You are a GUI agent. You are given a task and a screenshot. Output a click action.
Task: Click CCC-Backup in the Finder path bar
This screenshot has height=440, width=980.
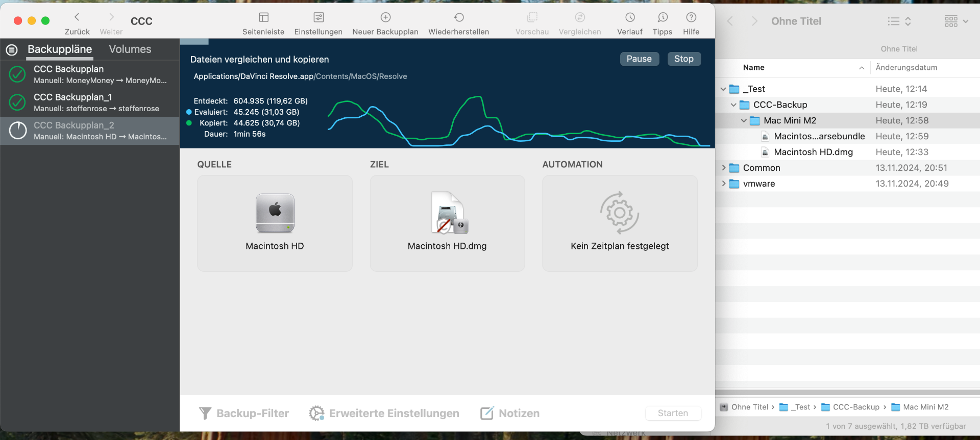[850, 407]
